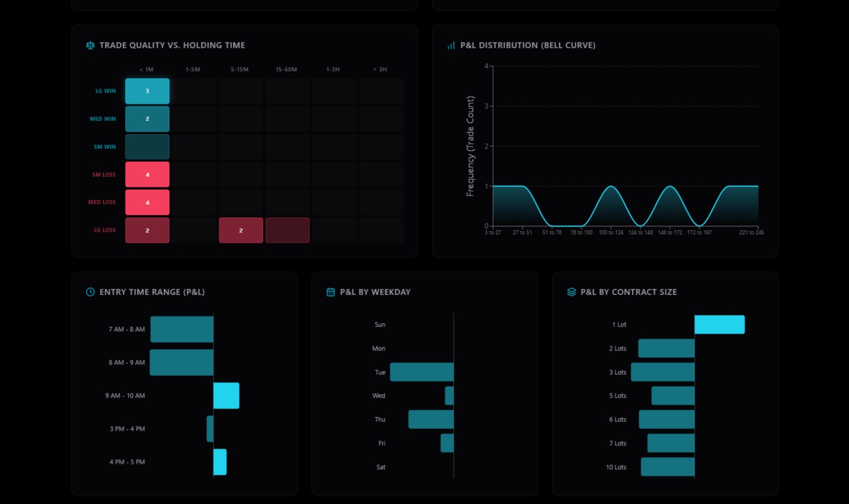Click the stacked-layers icon on Contract Size panel
This screenshot has height=504, width=849.
(571, 292)
